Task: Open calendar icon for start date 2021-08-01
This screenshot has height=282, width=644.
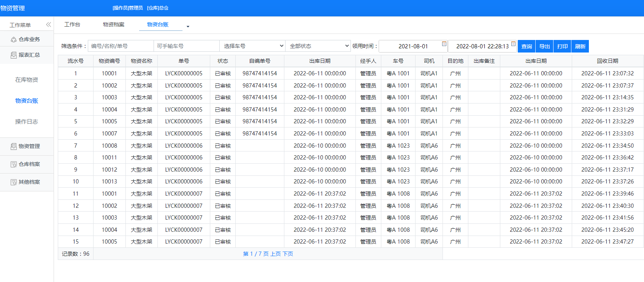Action: (444, 44)
